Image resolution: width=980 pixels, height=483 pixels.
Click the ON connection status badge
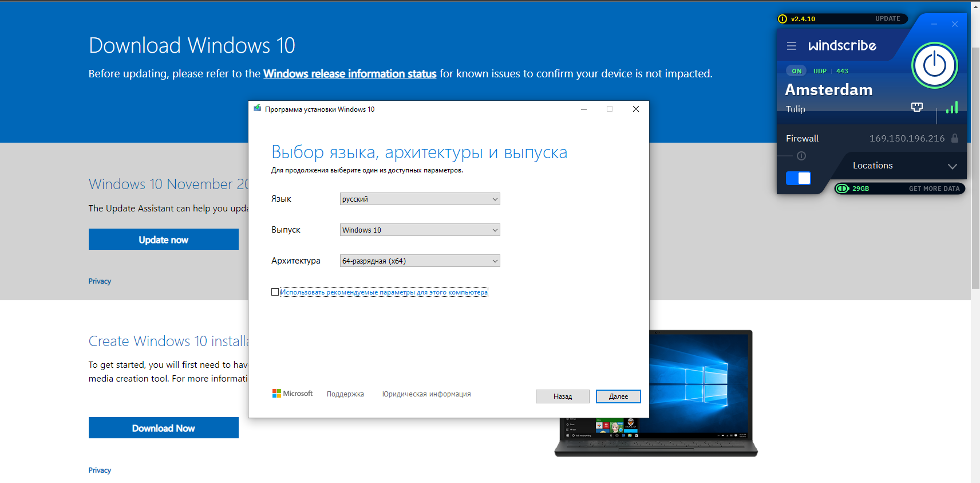point(797,71)
